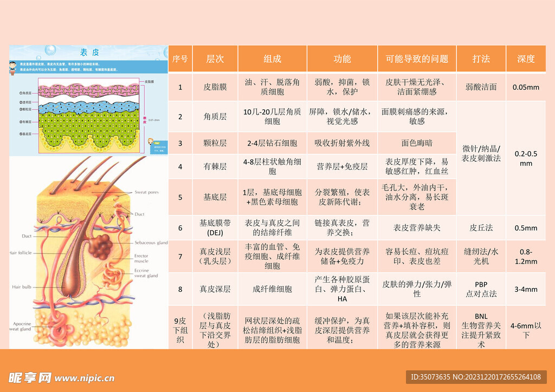Open the 功能 column header
Screen dimensions: 555x392
point(343,58)
